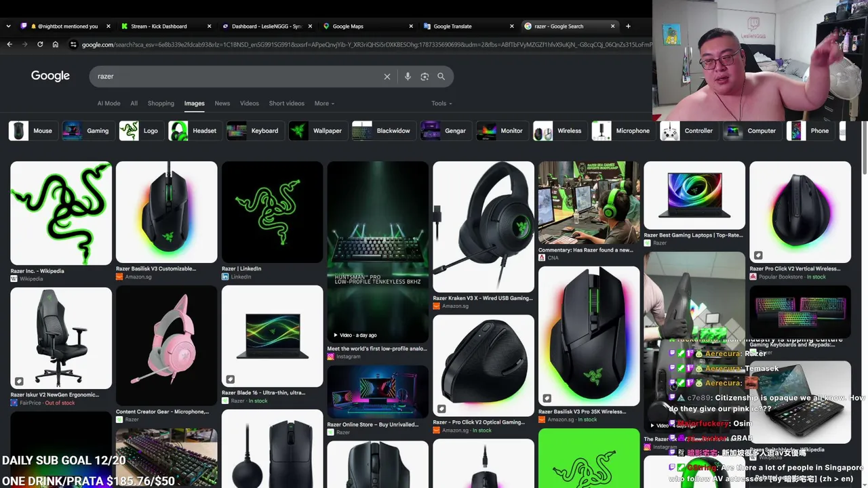This screenshot has height=488, width=868.
Task: Click the address bar URL field
Action: (x=366, y=45)
